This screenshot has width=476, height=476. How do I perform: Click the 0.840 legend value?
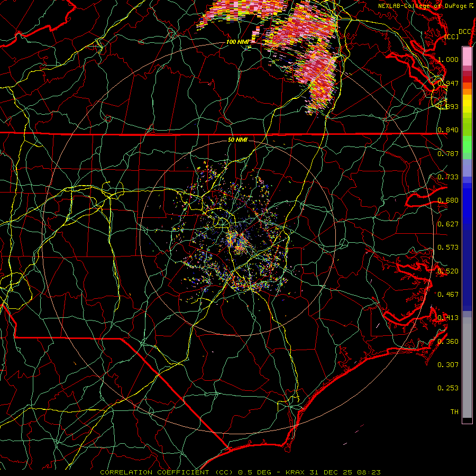448,130
